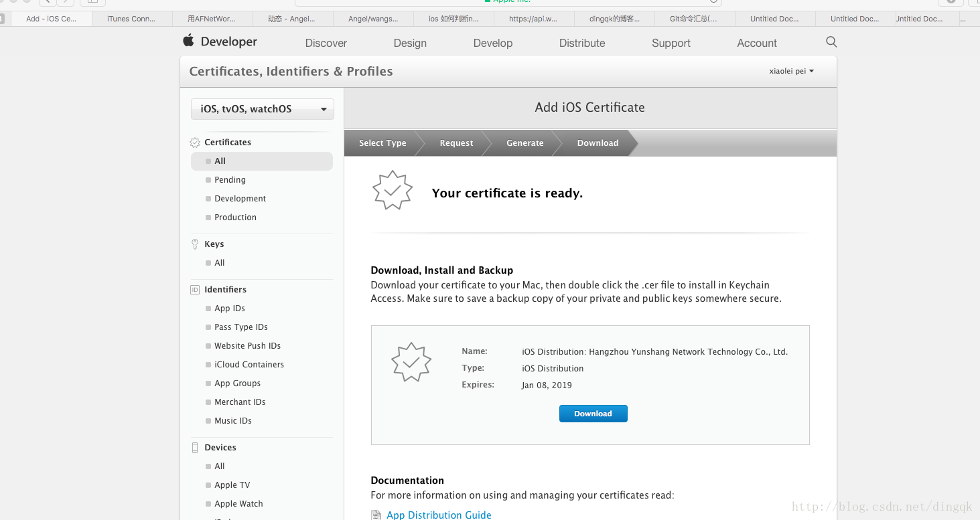This screenshot has height=520, width=980.
Task: Click the browser sidebar toggle icon
Action: point(93,2)
